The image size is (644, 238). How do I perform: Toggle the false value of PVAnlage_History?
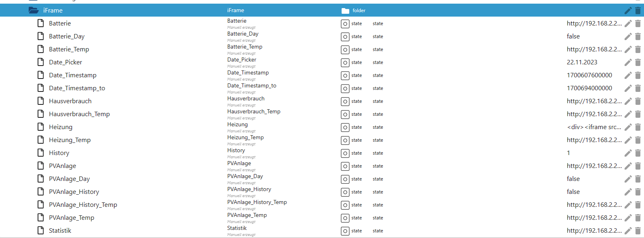573,192
